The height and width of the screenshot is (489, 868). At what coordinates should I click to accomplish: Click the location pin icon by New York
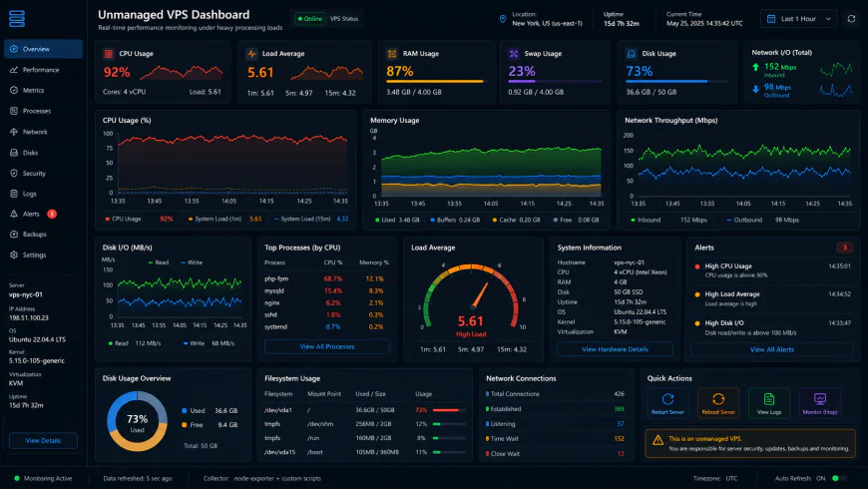coord(503,19)
